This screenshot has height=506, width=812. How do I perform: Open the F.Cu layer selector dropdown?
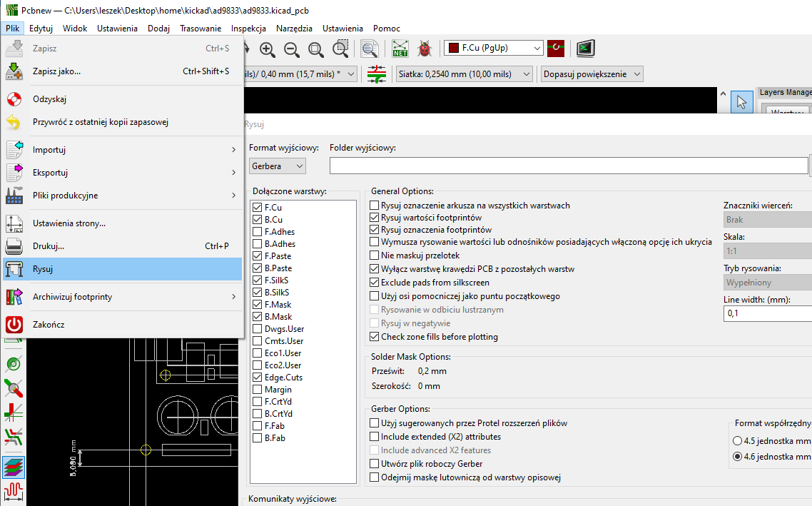click(494, 49)
